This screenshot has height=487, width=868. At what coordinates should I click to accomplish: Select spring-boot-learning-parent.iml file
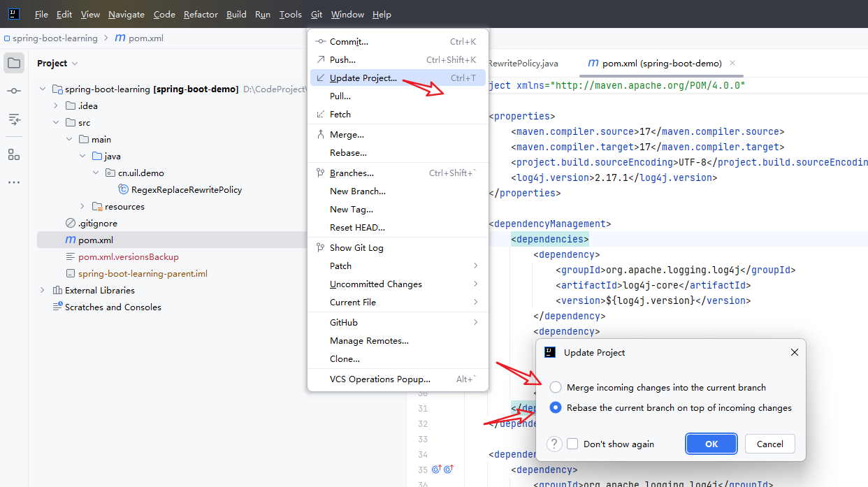[x=136, y=274]
